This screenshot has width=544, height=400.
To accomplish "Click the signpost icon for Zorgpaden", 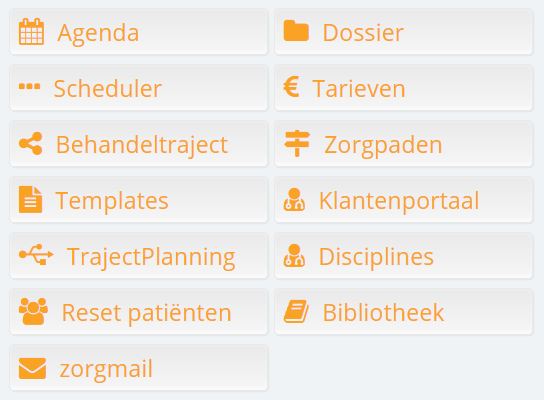I will 297,143.
